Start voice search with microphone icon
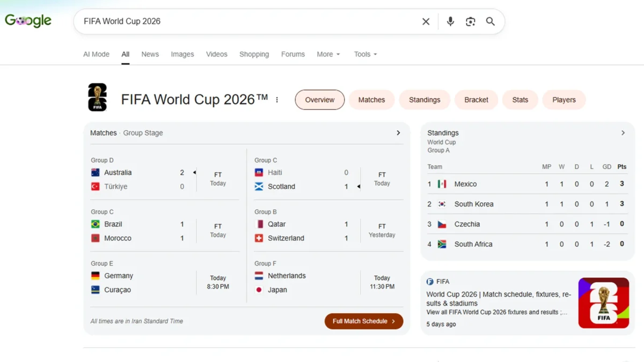Screen dimensions: 644x362 450,21
